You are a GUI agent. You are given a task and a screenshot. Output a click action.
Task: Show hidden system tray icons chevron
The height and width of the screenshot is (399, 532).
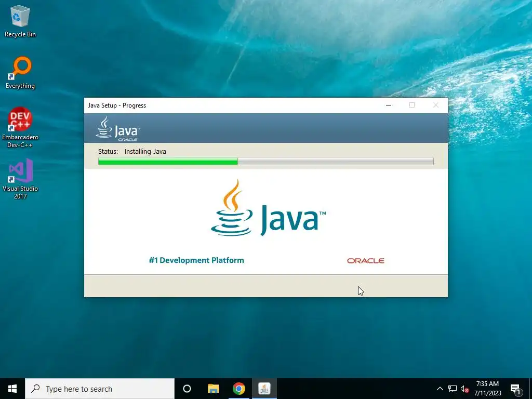(440, 389)
